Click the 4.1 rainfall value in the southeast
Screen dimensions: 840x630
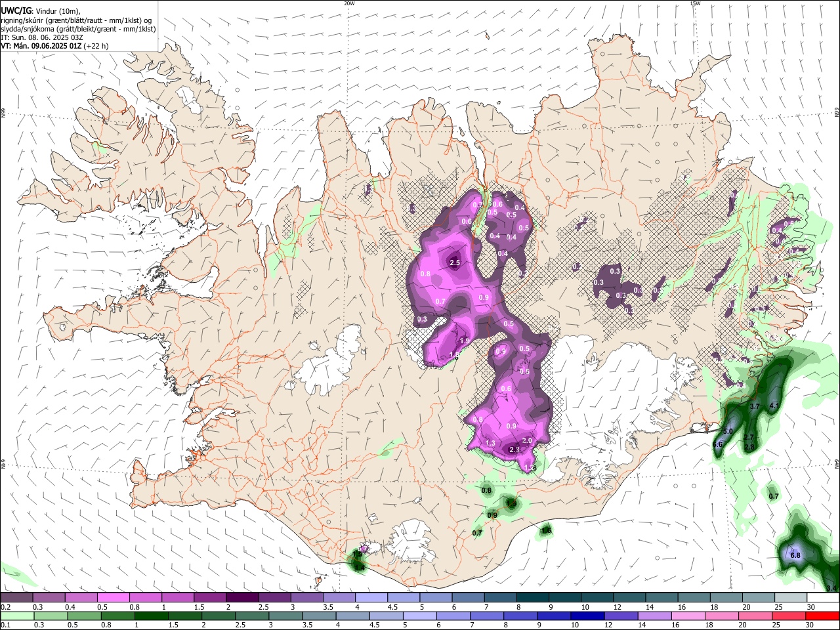pos(774,406)
